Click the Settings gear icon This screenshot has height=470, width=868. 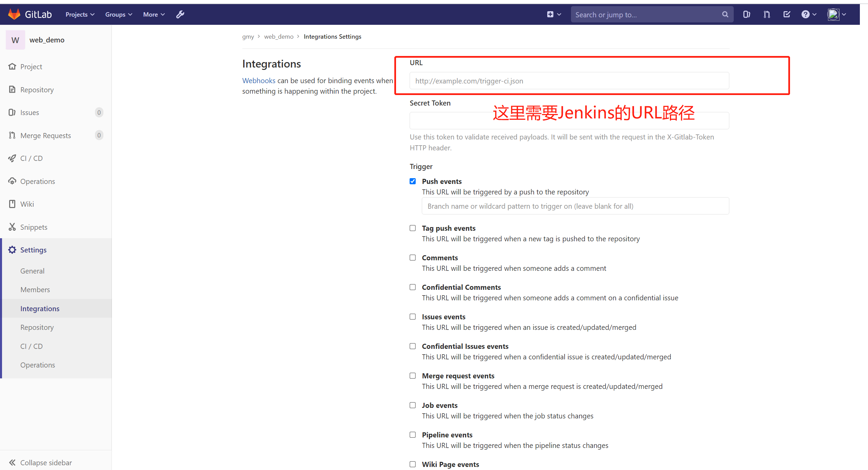(12, 250)
